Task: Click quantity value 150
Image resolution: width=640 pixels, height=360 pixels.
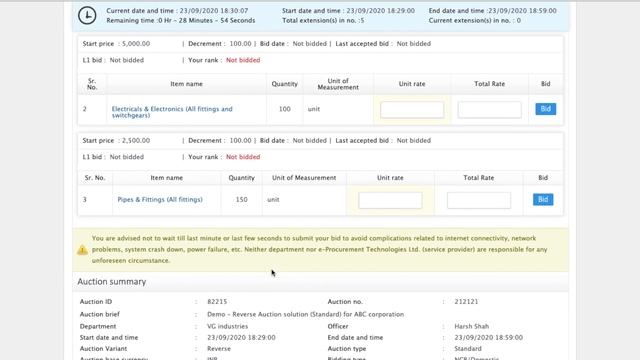Action: pyautogui.click(x=241, y=200)
